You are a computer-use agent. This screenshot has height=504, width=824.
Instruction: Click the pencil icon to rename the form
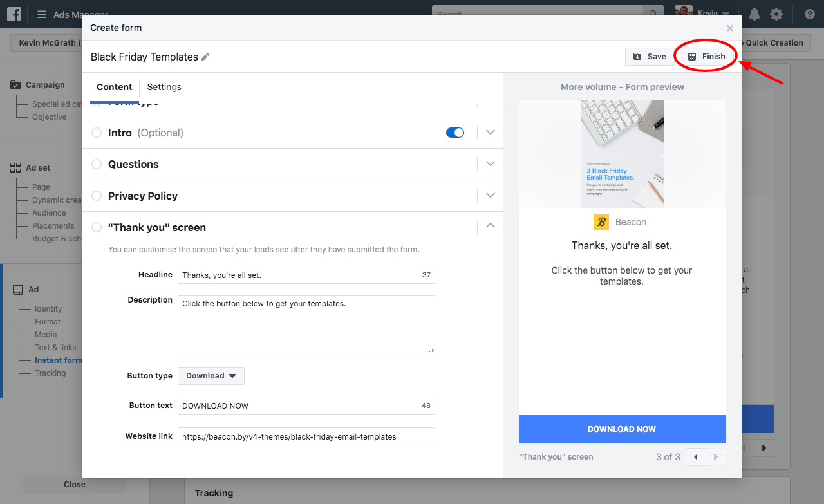click(x=205, y=57)
